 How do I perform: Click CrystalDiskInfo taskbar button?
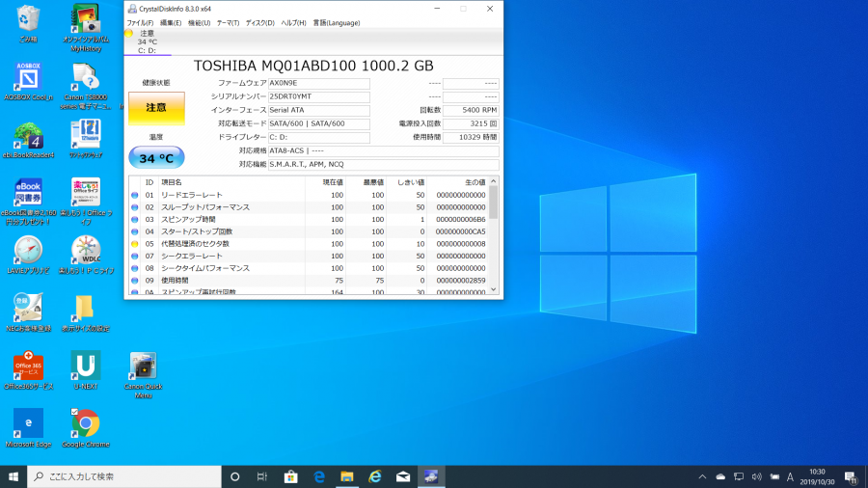click(x=431, y=476)
